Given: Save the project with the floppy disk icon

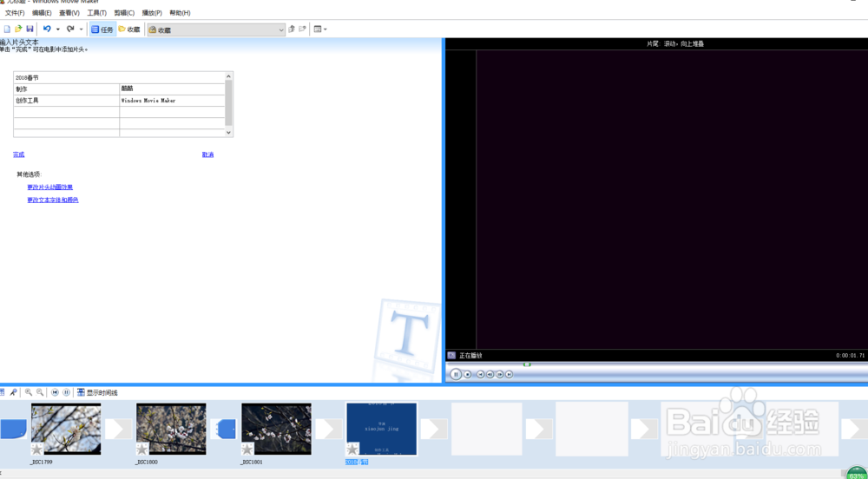Looking at the screenshot, I should (30, 30).
